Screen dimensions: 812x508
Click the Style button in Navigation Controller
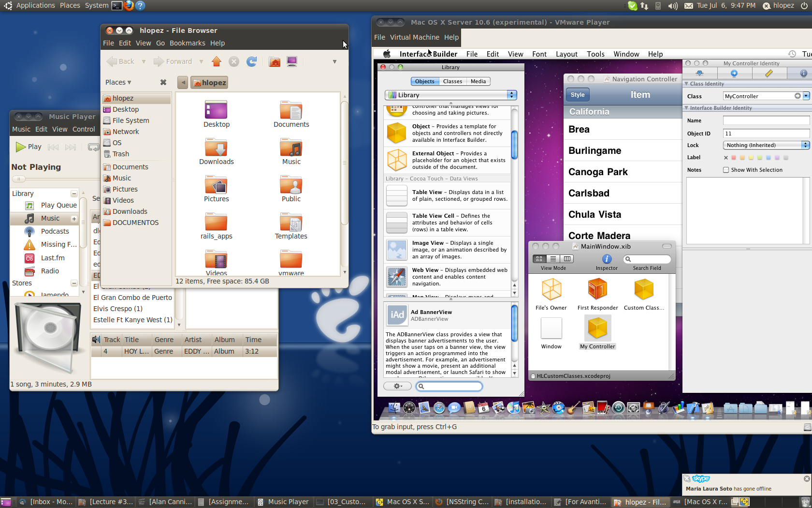click(x=578, y=95)
